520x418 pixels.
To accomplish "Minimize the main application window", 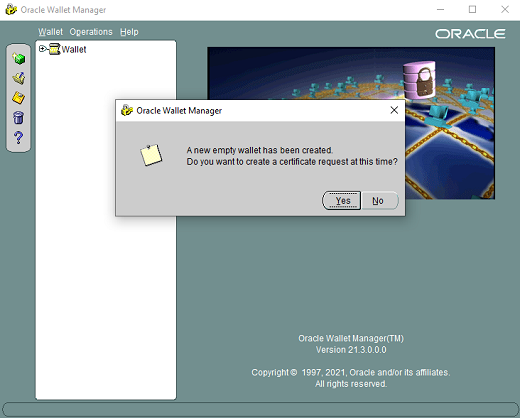I will click(x=440, y=9).
